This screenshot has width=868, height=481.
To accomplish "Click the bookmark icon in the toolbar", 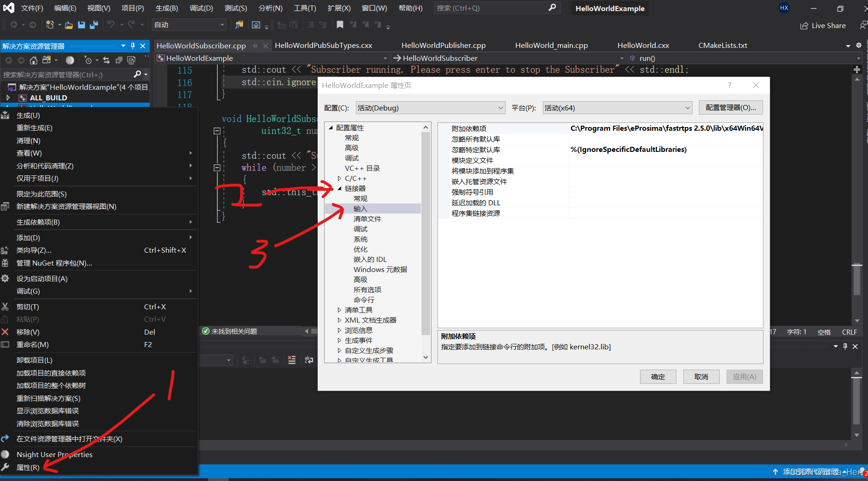I will coord(340,25).
